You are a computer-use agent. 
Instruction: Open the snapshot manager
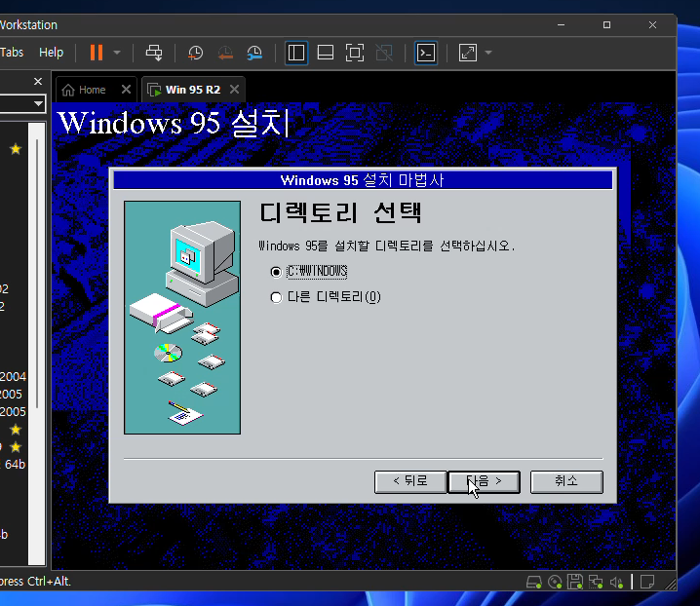click(254, 53)
